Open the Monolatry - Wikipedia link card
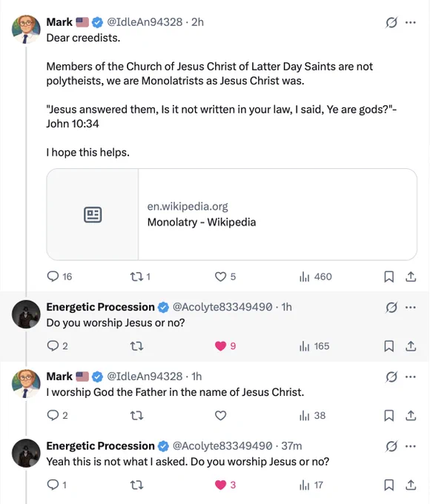430x504 pixels. (231, 214)
